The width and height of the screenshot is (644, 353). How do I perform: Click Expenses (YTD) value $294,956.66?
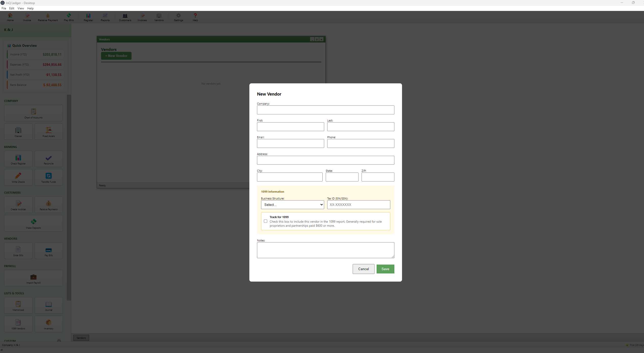[52, 65]
